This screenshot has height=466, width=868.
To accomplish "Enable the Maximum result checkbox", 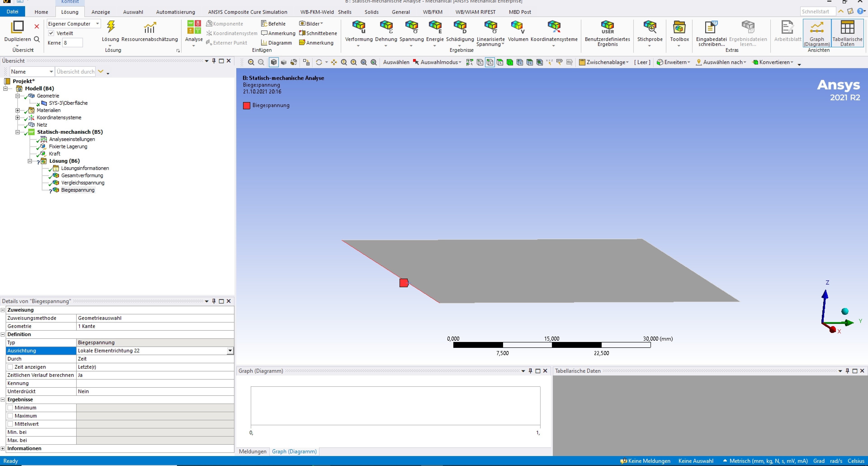I will tap(10, 416).
